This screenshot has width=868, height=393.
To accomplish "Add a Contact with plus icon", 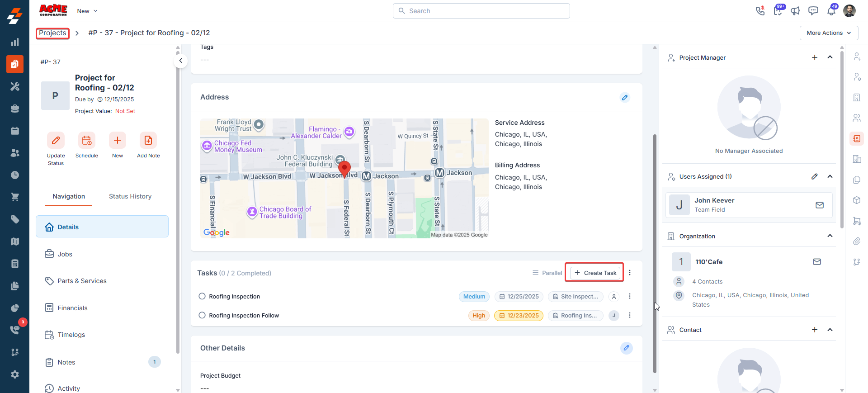I will point(815,330).
